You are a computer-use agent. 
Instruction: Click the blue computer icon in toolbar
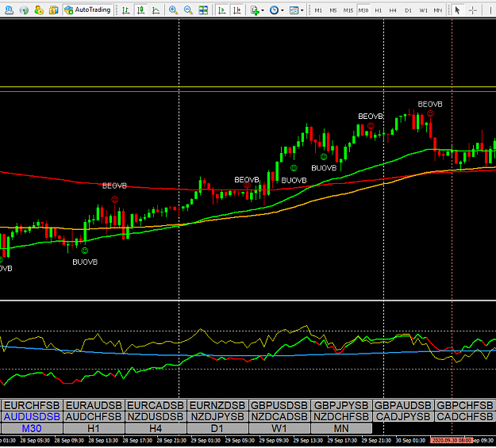10,10
